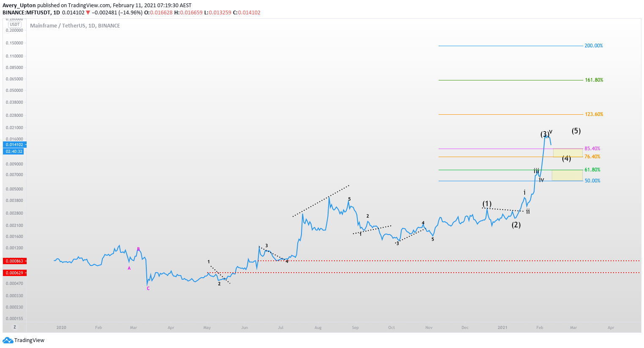Click the sub-wave ii label
The height and width of the screenshot is (348, 644).
pos(528,211)
